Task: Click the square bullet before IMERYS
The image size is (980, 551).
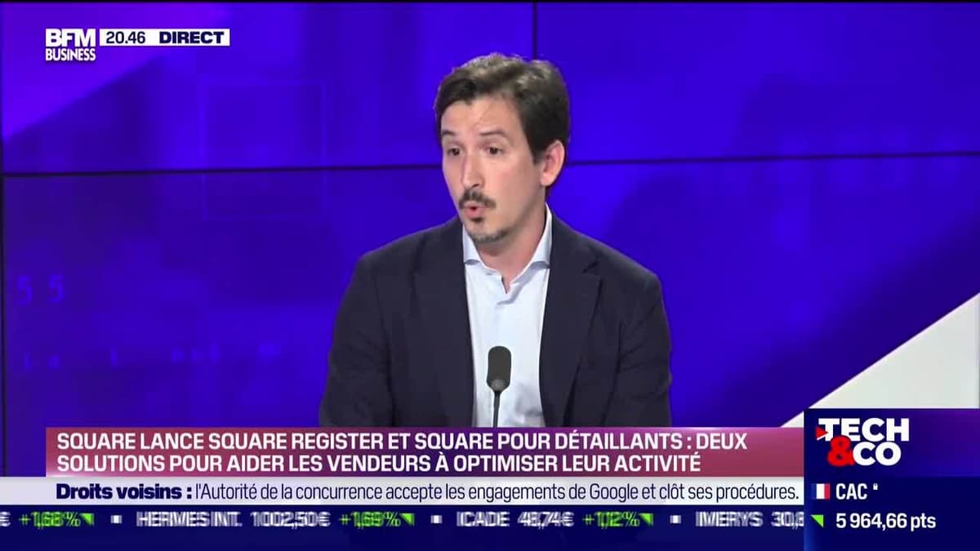Action: (676, 519)
